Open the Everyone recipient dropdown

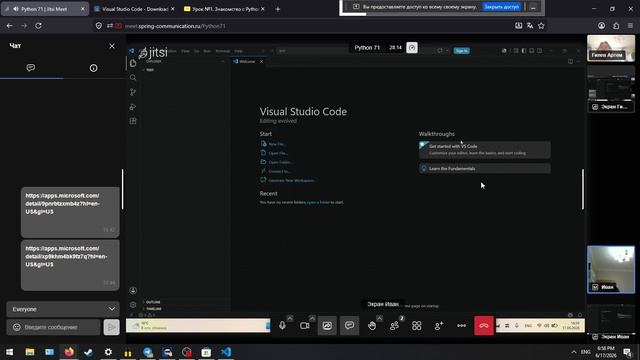(63, 309)
